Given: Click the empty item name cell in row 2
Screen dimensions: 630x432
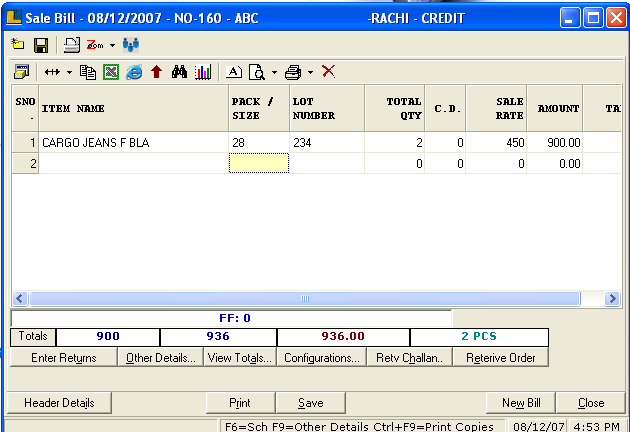Looking at the screenshot, I should tap(133, 163).
